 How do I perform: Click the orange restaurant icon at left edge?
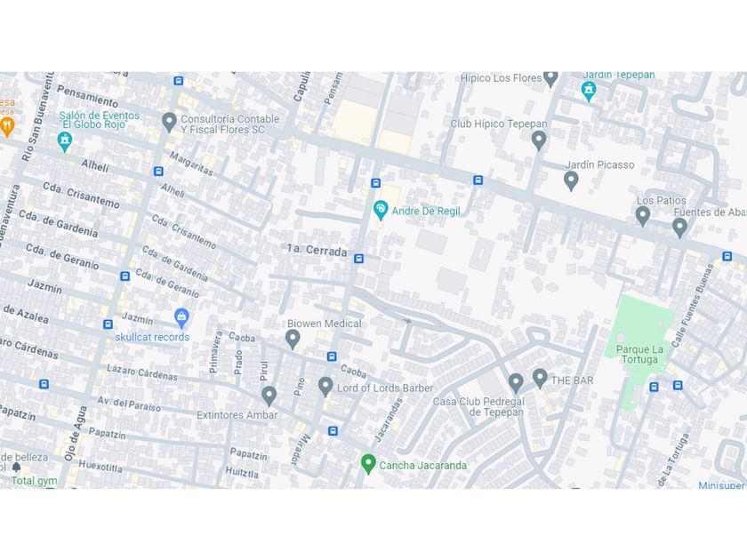[7, 127]
